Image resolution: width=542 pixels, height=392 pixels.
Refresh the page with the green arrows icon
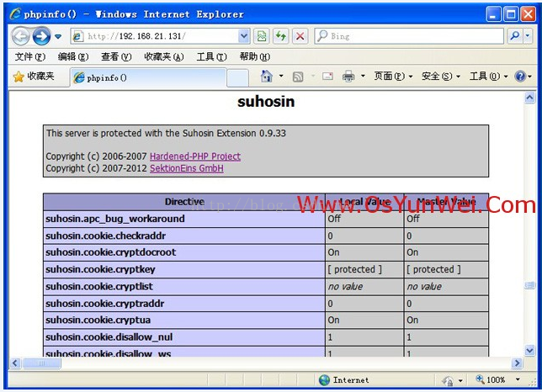pyautogui.click(x=281, y=36)
